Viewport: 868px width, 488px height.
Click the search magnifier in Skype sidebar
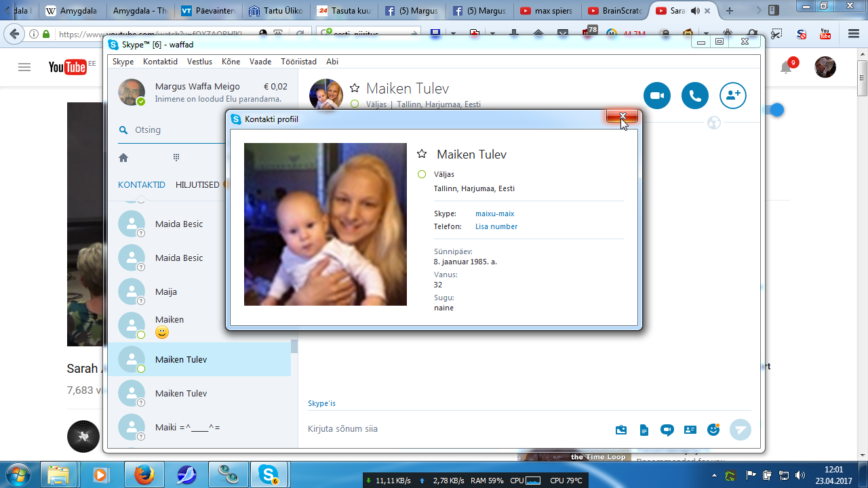[123, 130]
